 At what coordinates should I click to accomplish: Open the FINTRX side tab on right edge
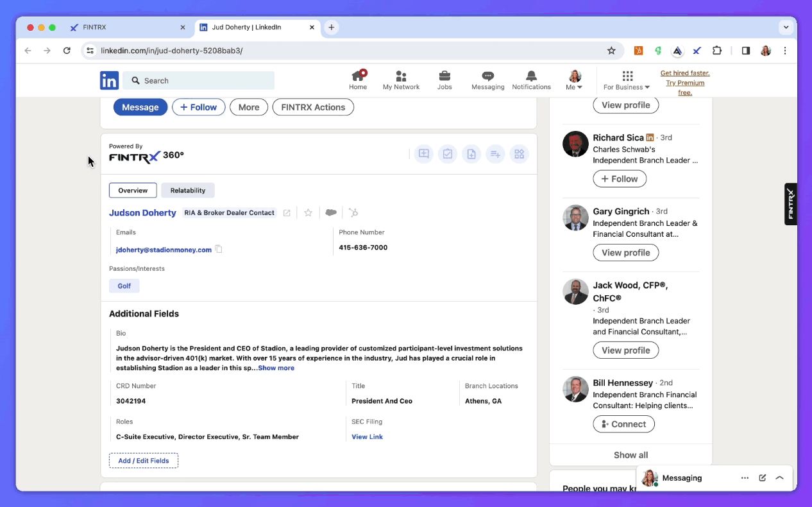pyautogui.click(x=791, y=204)
